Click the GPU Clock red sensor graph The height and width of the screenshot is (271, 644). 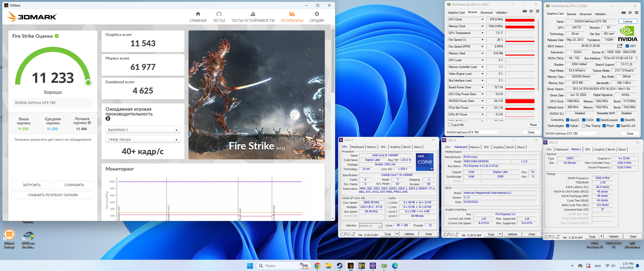(520, 19)
